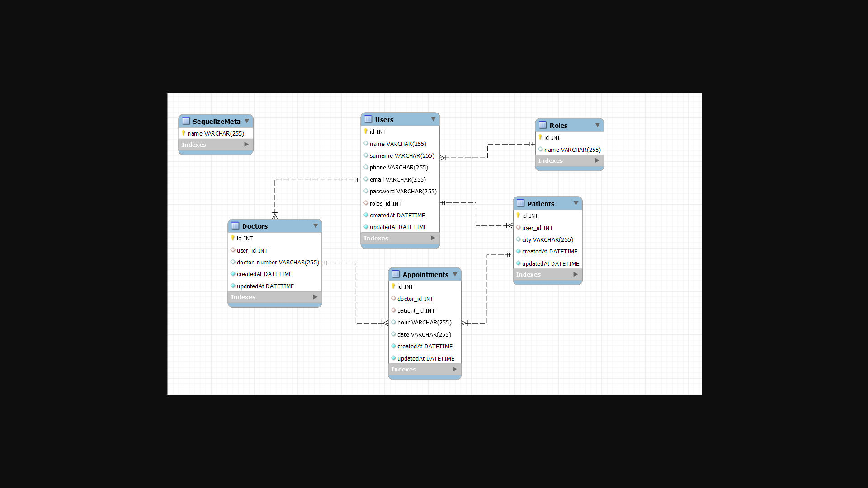Click the foreign key icon beside doctor_id
Image resolution: width=868 pixels, height=488 pixels.
point(393,299)
